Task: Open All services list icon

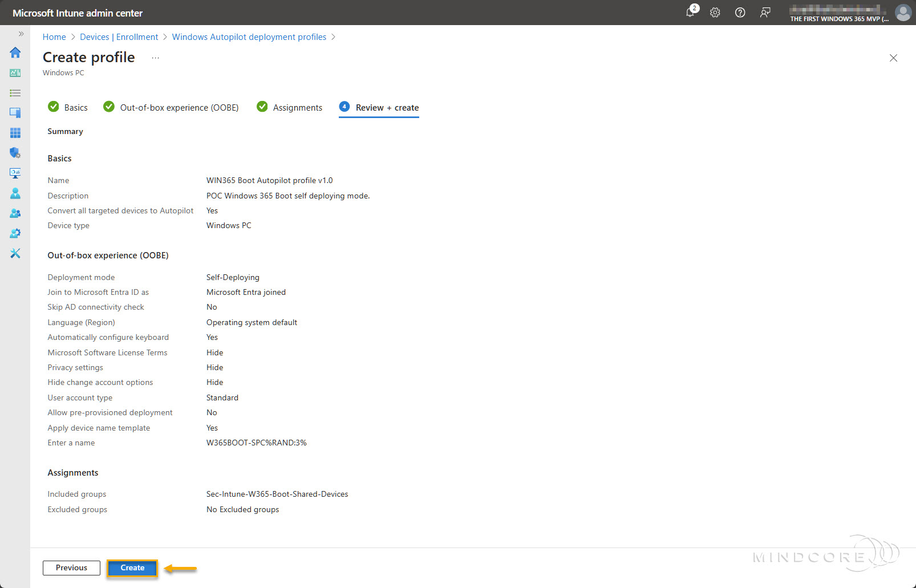Action: pyautogui.click(x=15, y=93)
